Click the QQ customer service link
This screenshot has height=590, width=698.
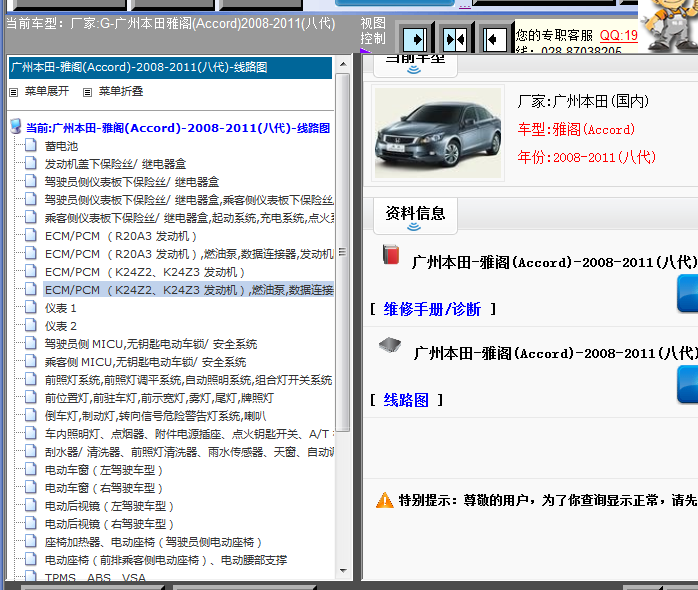619,35
